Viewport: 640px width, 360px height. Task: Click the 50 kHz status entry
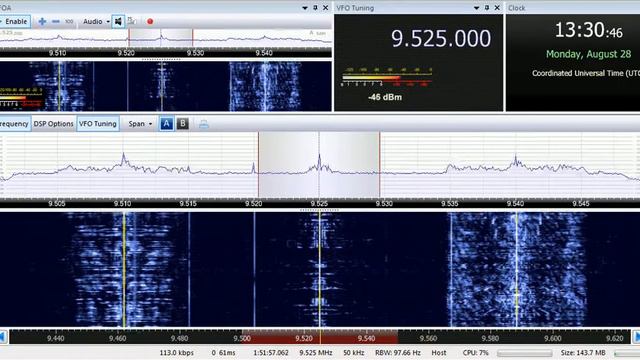point(353,353)
